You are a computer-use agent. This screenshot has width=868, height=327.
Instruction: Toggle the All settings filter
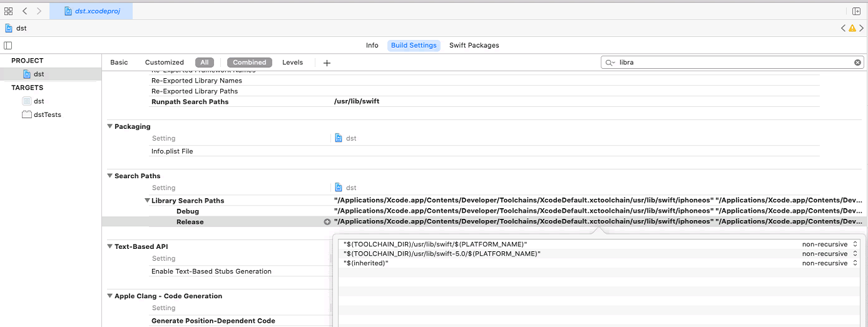click(205, 63)
